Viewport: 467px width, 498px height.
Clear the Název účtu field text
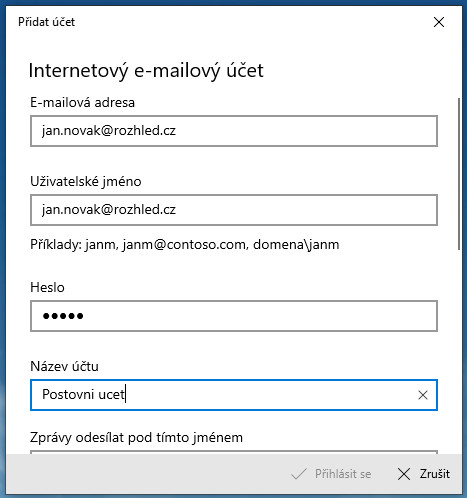click(423, 395)
